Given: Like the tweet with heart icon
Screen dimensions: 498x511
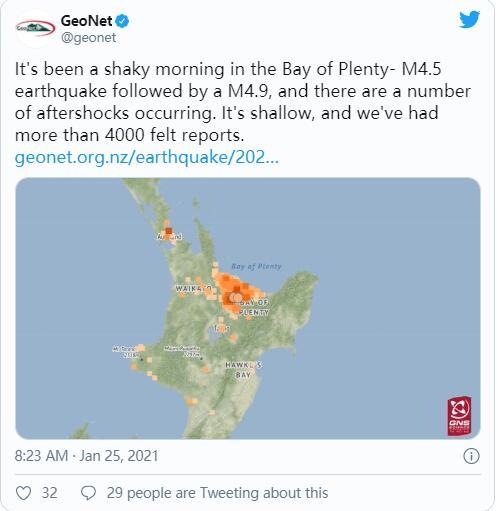Looking at the screenshot, I should (24, 493).
